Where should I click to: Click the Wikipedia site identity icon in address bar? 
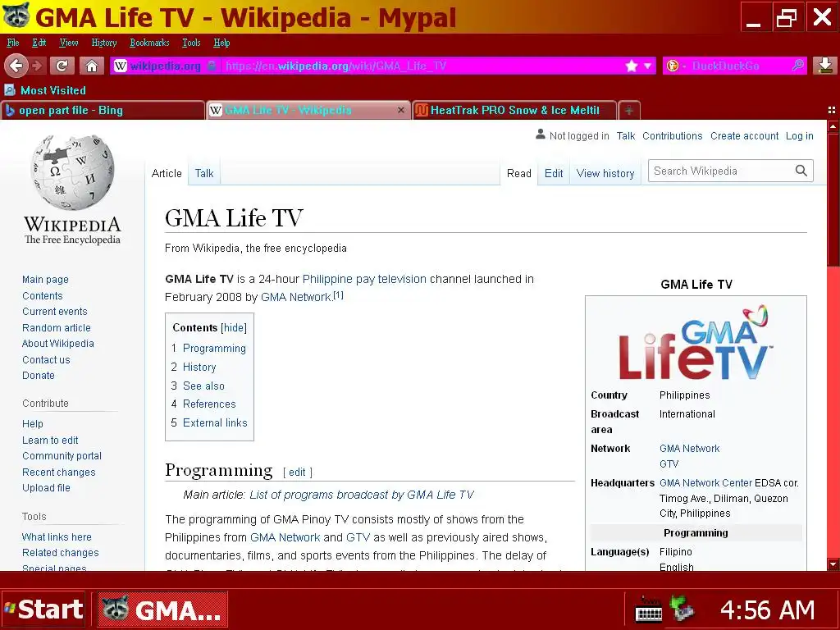121,66
